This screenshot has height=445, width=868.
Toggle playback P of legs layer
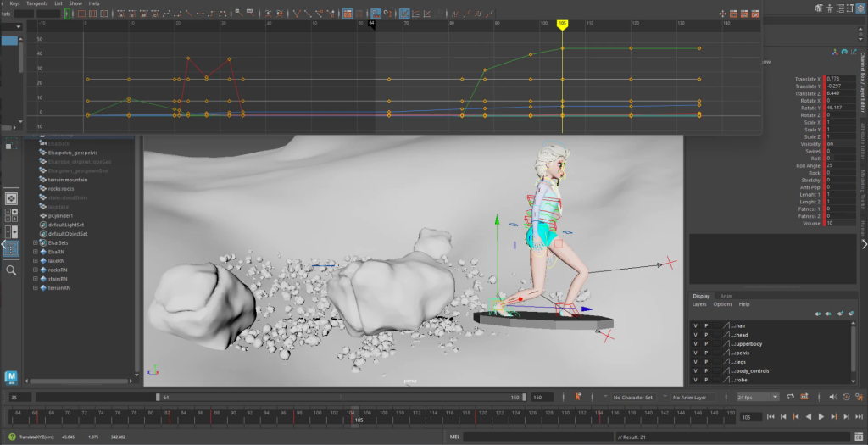706,362
